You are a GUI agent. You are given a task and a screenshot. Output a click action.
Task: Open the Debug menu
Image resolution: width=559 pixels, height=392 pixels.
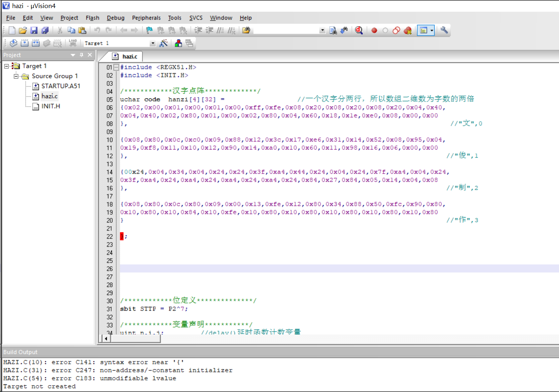116,18
